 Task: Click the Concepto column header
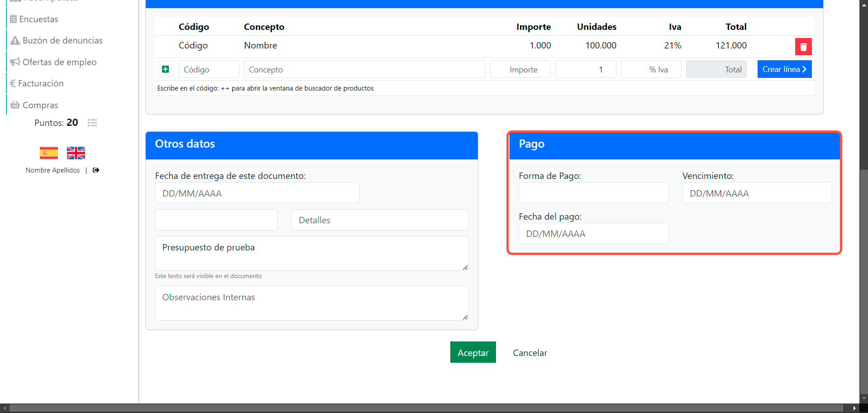264,27
